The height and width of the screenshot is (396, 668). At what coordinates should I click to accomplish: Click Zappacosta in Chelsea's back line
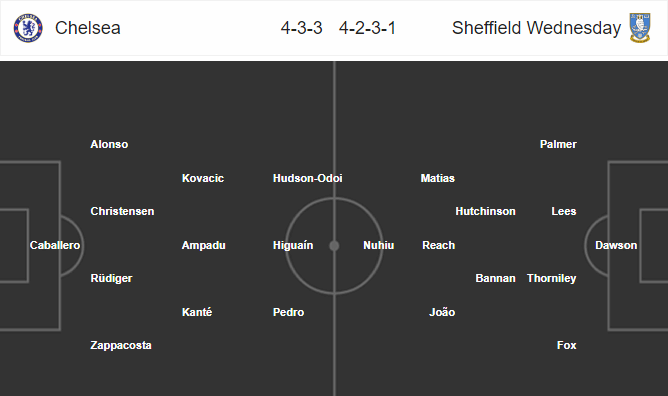(121, 345)
